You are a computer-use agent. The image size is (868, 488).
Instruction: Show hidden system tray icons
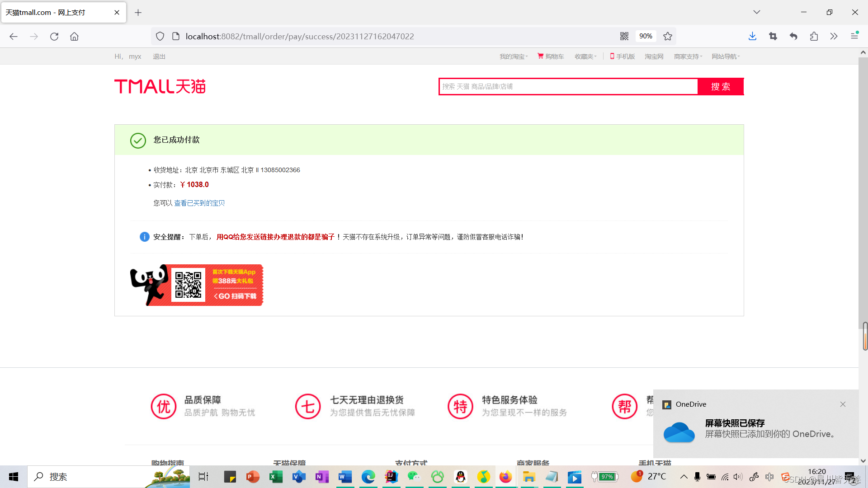(x=684, y=477)
